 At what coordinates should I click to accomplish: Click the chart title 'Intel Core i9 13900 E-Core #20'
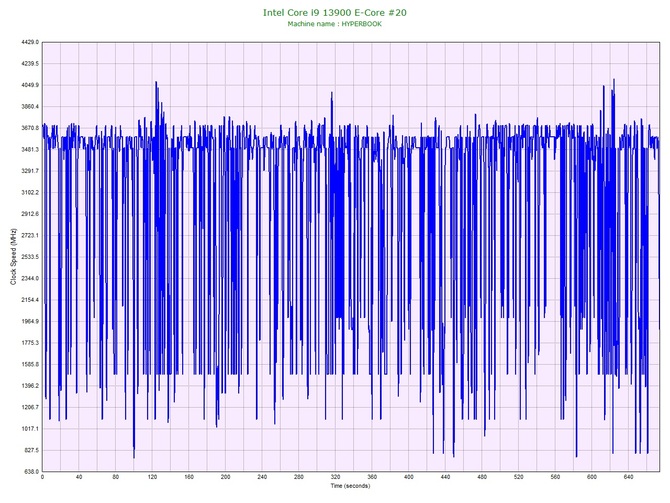335,13
